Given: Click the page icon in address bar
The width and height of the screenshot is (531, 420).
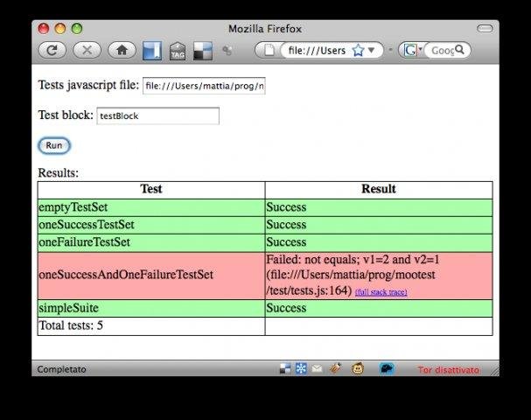Looking at the screenshot, I should coord(269,51).
